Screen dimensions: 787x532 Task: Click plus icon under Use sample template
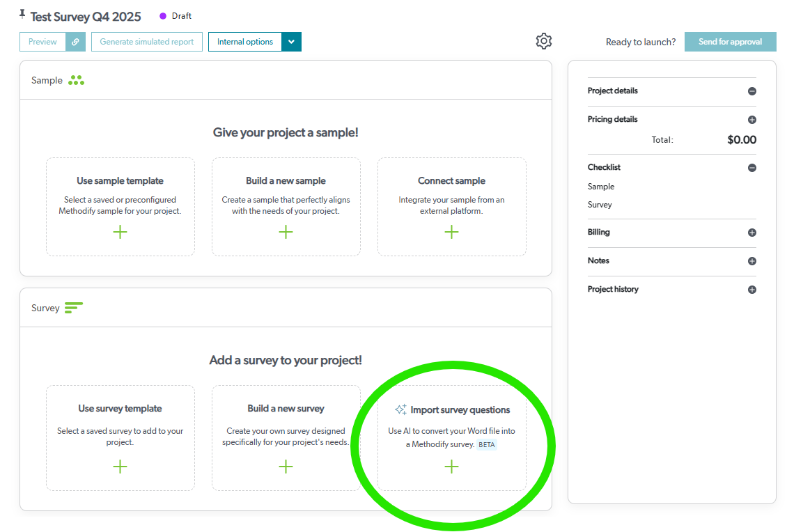(120, 232)
